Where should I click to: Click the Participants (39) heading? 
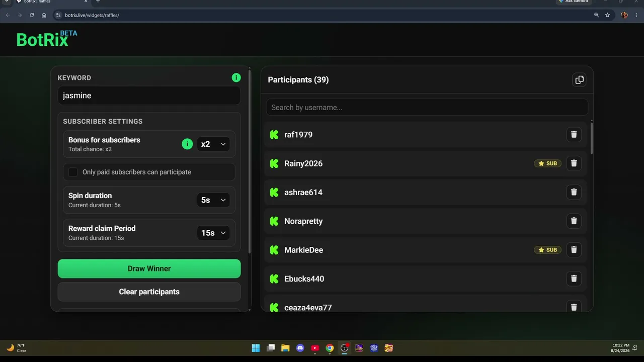[x=298, y=79]
